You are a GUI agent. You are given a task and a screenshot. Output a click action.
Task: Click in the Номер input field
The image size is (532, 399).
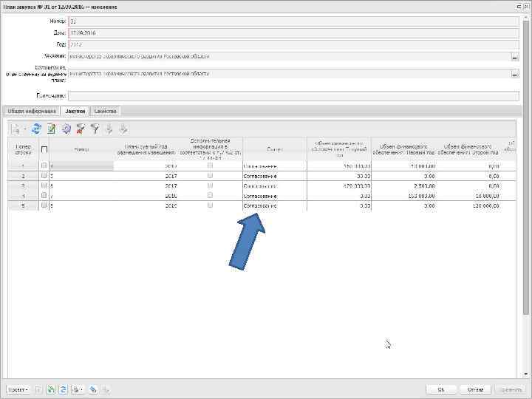pyautogui.click(x=293, y=21)
